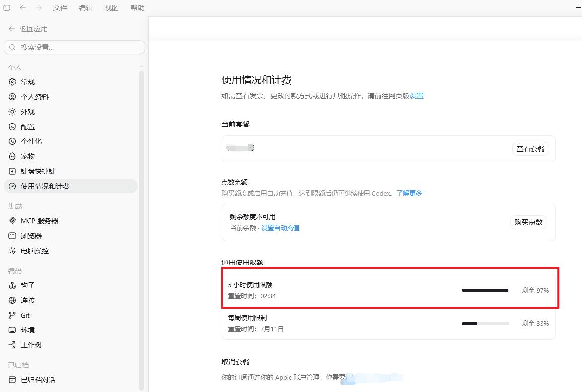Focus the 搜索设置 search field
The image size is (582, 392).
coord(74,47)
